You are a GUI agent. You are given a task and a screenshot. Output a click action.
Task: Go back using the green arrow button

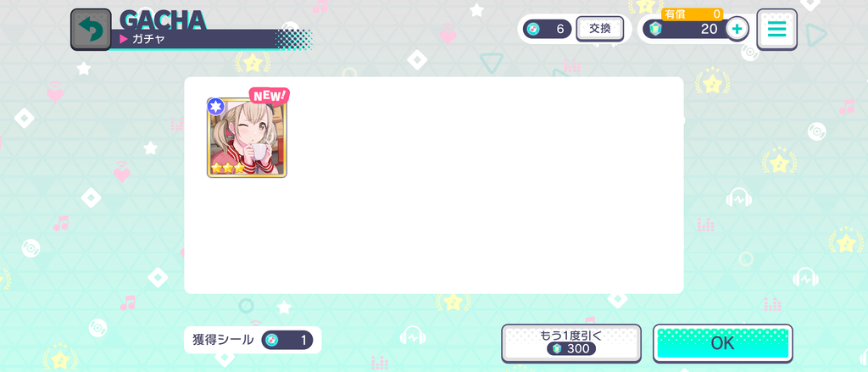[91, 30]
